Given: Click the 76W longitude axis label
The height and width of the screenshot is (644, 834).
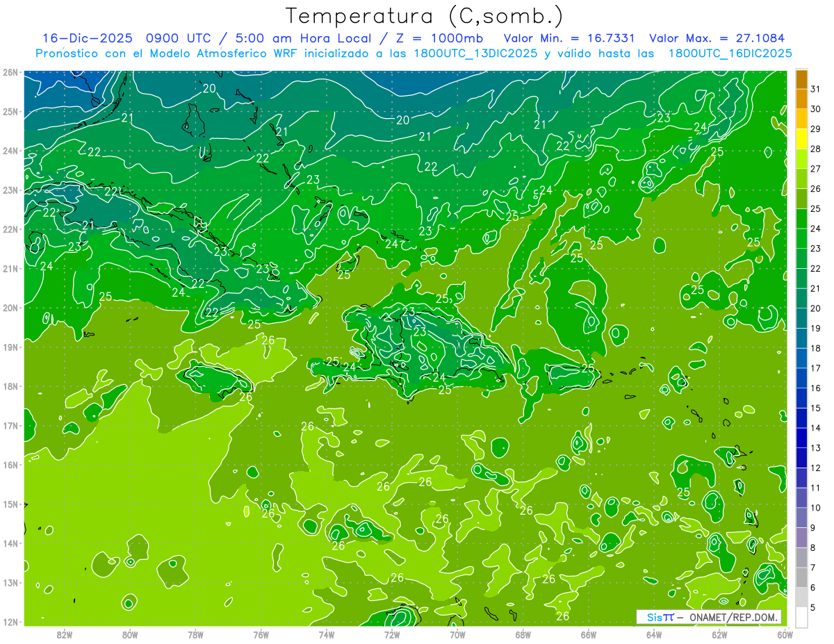Looking at the screenshot, I should (x=261, y=634).
